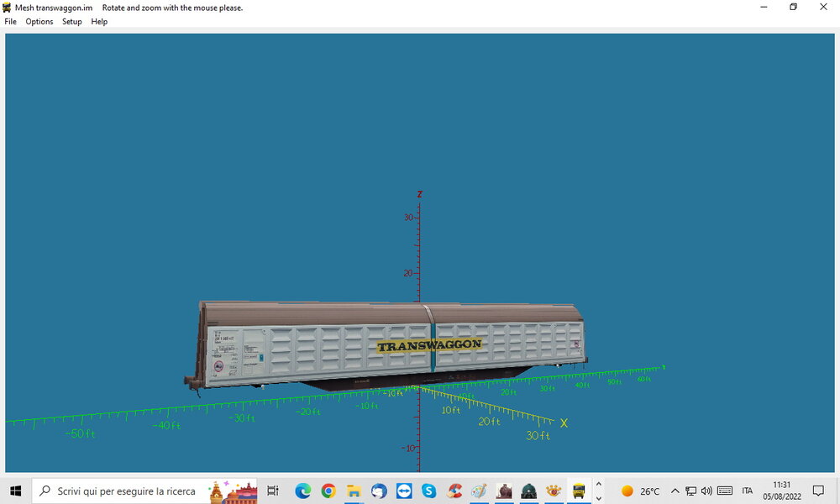840x504 pixels.
Task: Open the touch keyboard tray icon
Action: pos(725,491)
